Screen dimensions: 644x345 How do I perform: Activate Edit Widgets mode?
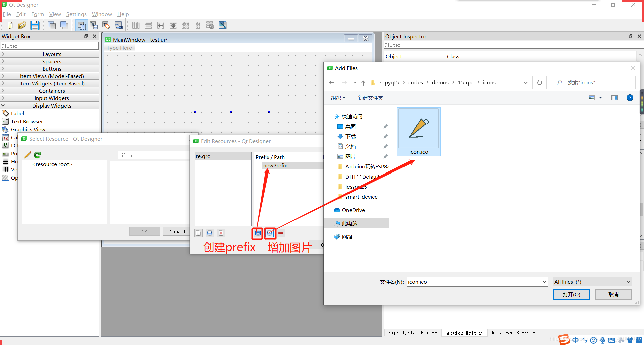click(82, 25)
